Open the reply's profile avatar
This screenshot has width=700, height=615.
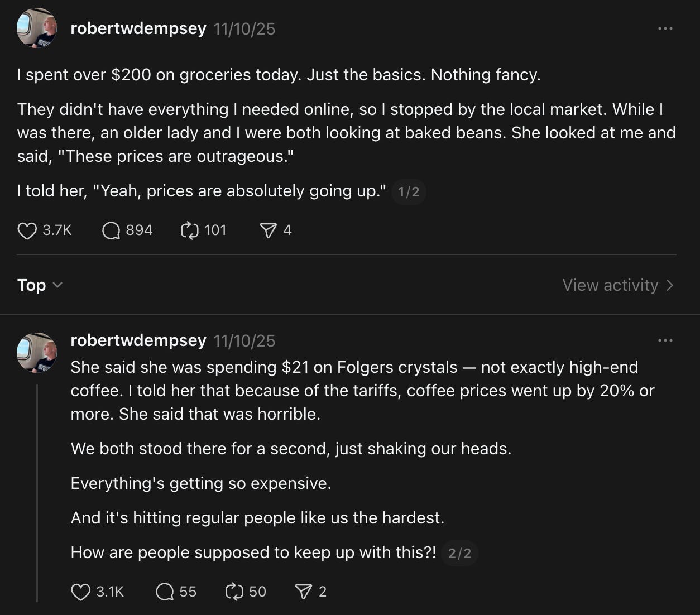tap(37, 353)
